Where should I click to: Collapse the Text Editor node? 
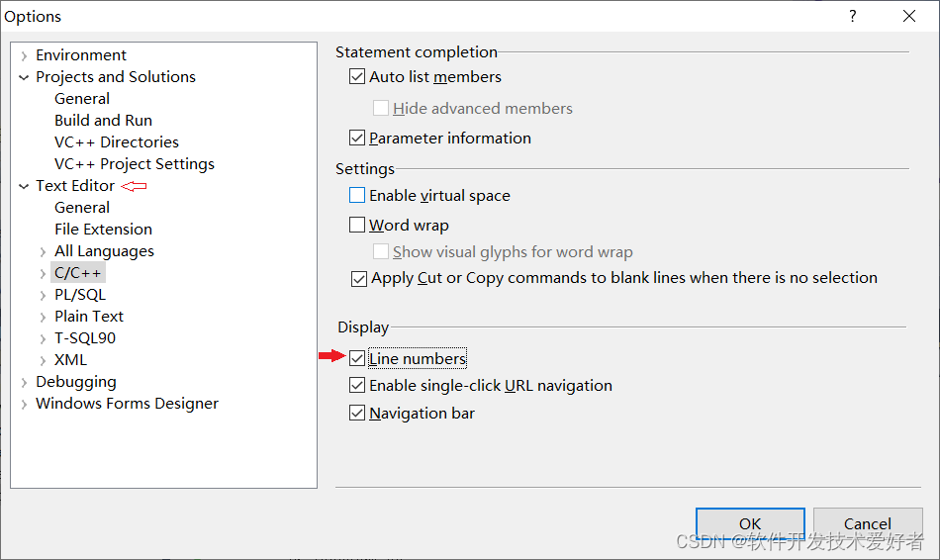[24, 186]
